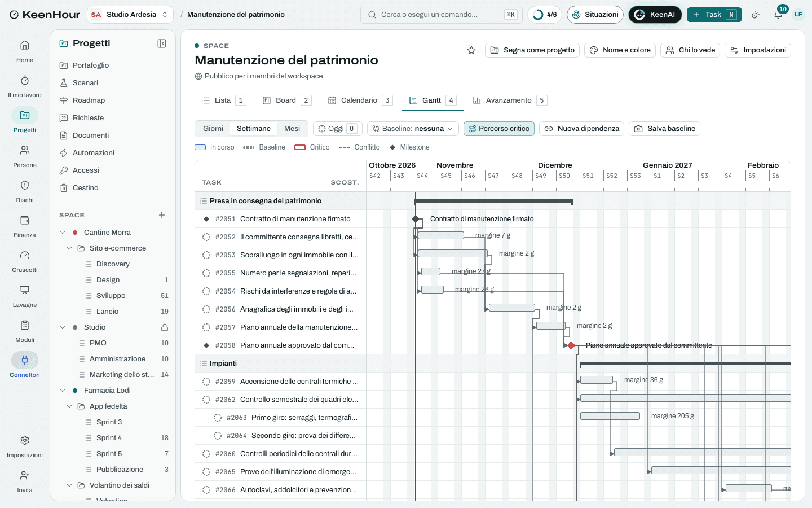The width and height of the screenshot is (812, 508).
Task: Open the Baseline dropdown
Action: tap(413, 129)
